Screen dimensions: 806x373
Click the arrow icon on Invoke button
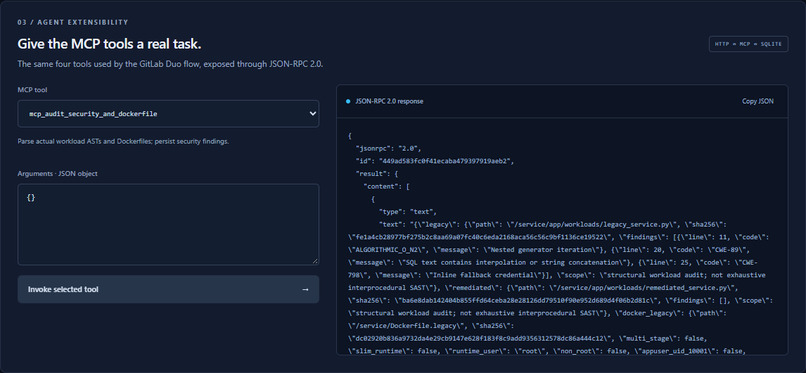pos(305,289)
